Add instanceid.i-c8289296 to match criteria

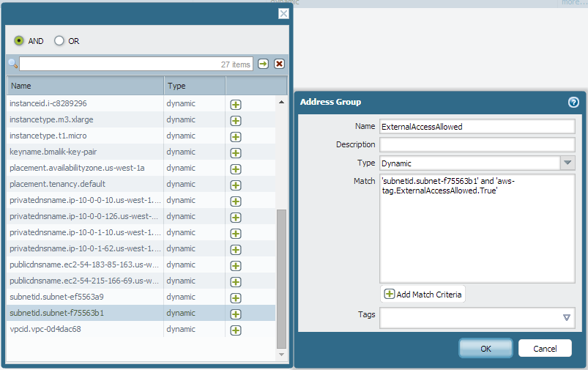236,104
